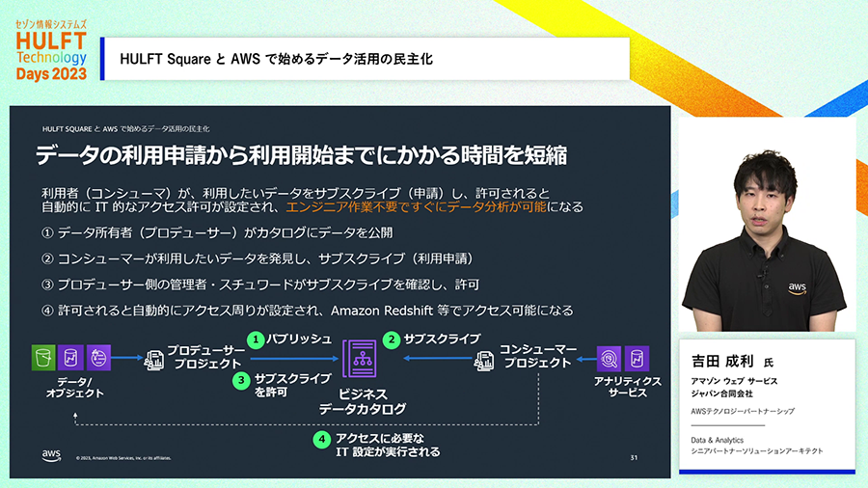Click the Producer project document icon
Screen dimensions: 868x488
(x=153, y=360)
